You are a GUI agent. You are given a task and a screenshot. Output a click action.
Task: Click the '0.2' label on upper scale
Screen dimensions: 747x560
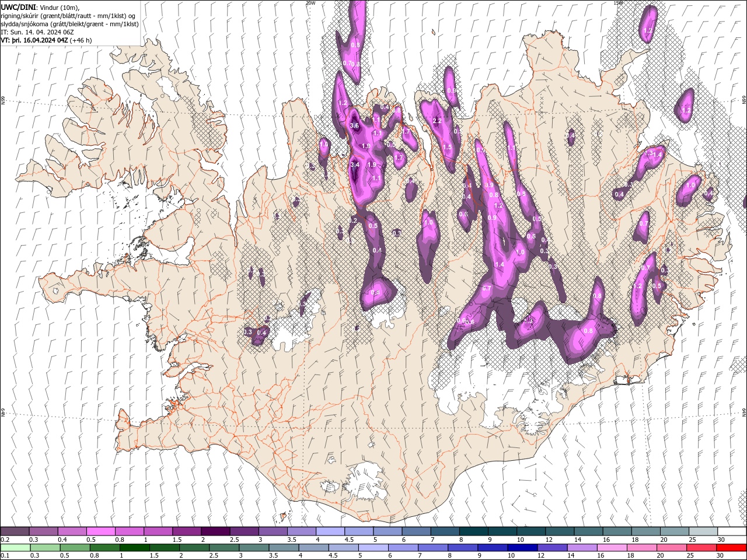coord(5,540)
